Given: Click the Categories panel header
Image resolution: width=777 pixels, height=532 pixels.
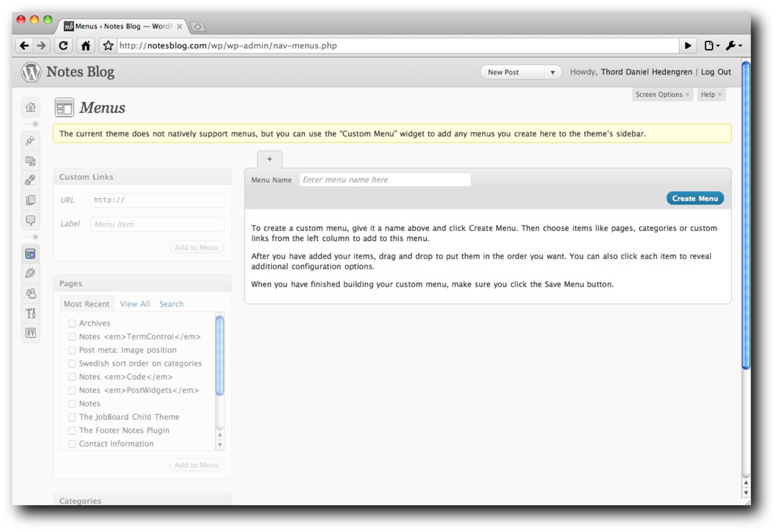Looking at the screenshot, I should [143, 500].
